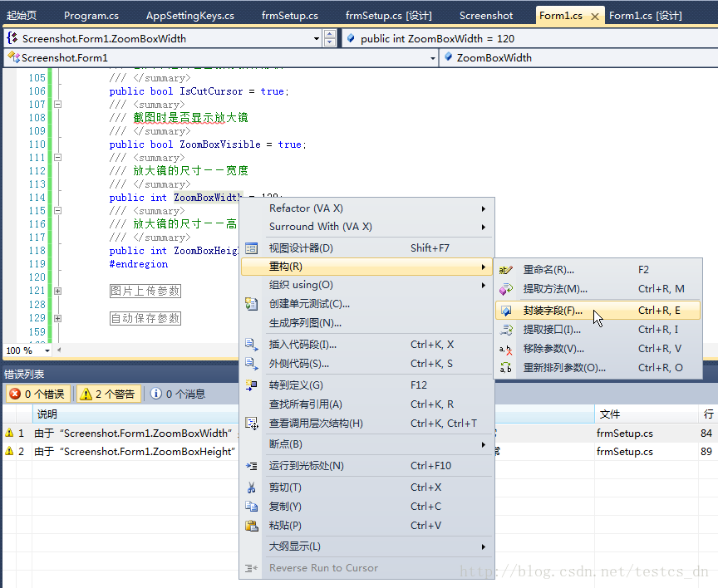The image size is (718, 588).
Task: Click the collapsed 图片上传参数 region box
Action: (145, 291)
